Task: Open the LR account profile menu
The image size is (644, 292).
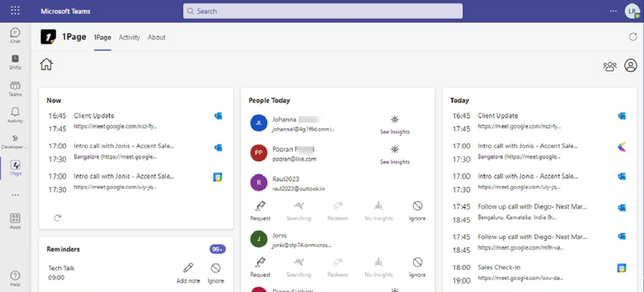Action: pyautogui.click(x=631, y=12)
